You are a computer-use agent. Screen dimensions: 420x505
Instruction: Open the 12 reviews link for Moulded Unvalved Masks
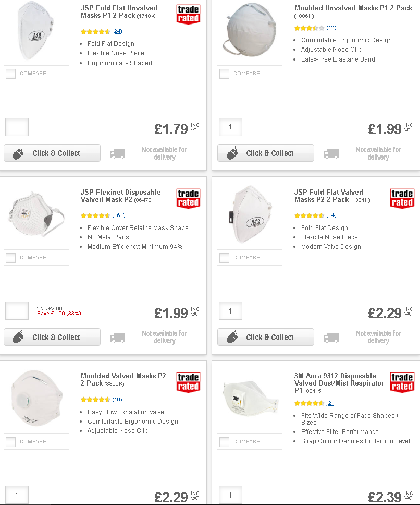(x=331, y=28)
